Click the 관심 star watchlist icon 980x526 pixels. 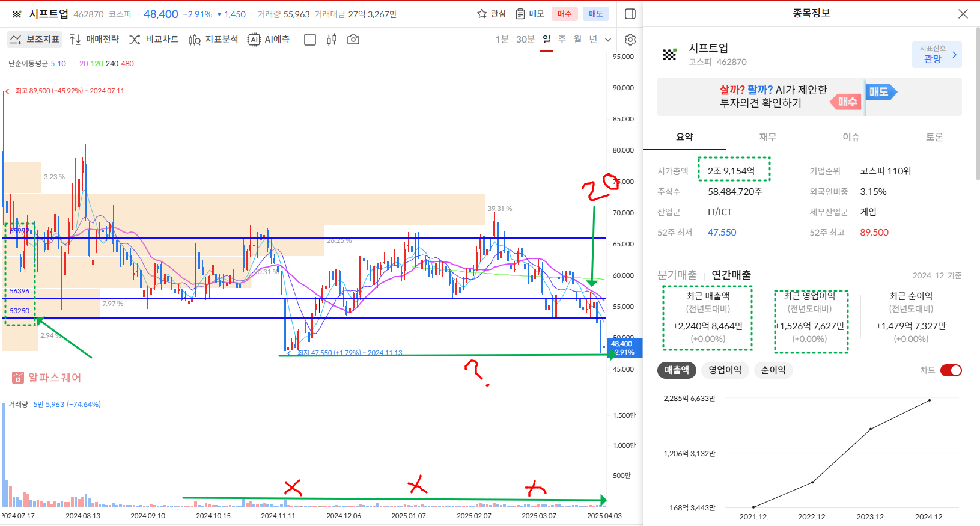coord(482,14)
